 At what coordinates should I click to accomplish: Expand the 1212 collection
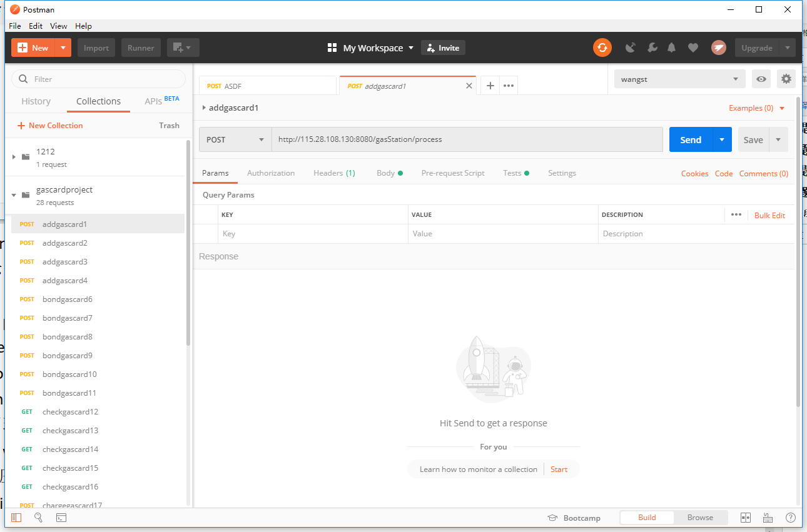tap(14, 157)
